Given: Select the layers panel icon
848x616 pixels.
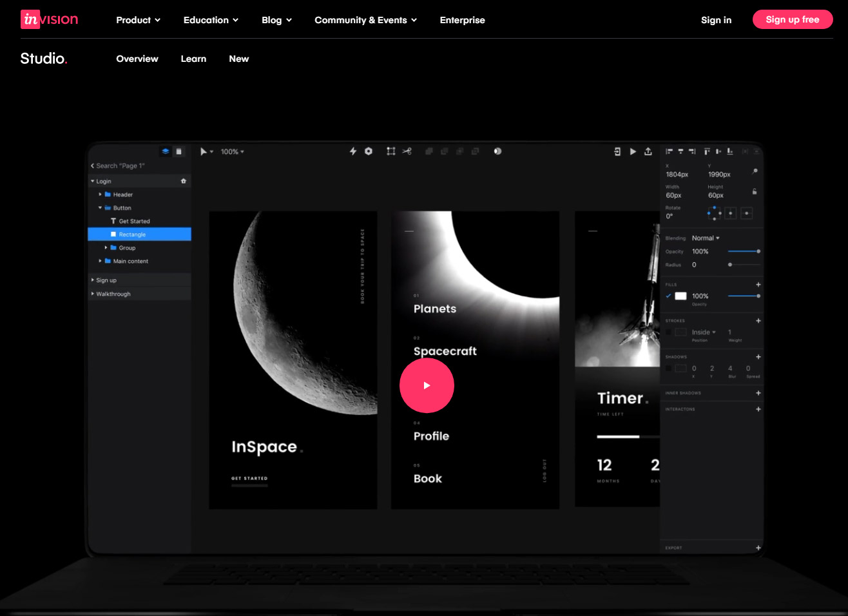Looking at the screenshot, I should [x=166, y=151].
